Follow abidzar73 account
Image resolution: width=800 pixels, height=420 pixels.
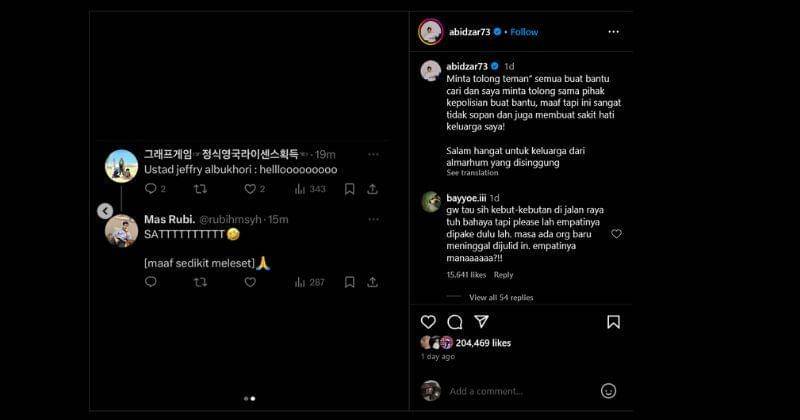coord(524,32)
